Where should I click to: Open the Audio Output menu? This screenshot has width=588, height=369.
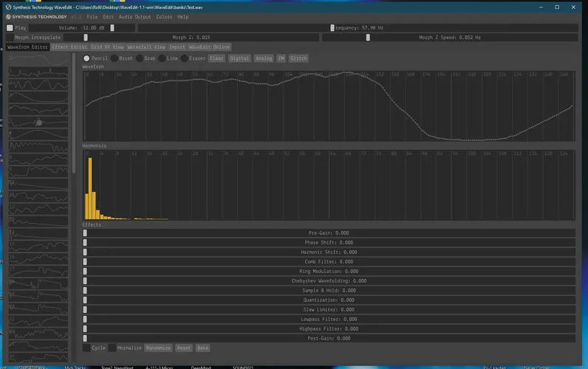coord(136,16)
